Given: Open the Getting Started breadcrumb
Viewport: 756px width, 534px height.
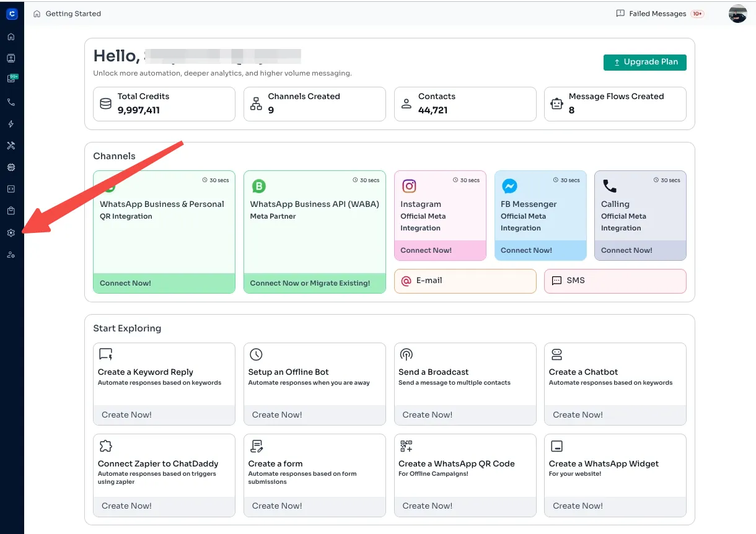Looking at the screenshot, I should point(73,14).
